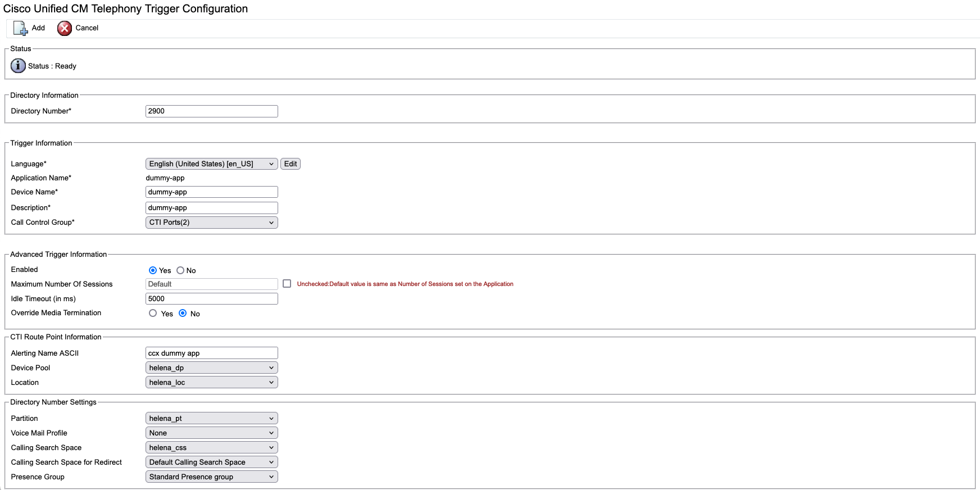The image size is (980, 490).
Task: Open the Device Pool dropdown
Action: coord(211,368)
